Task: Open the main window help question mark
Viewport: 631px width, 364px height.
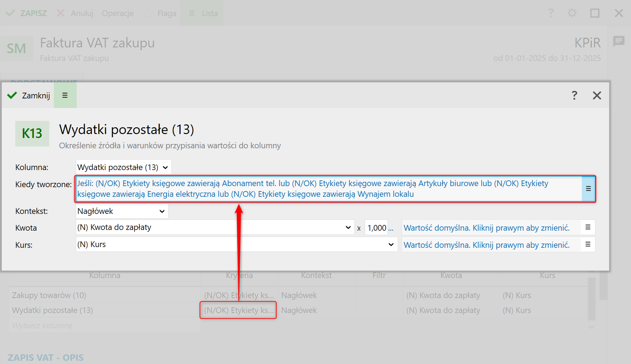Action: click(x=551, y=13)
